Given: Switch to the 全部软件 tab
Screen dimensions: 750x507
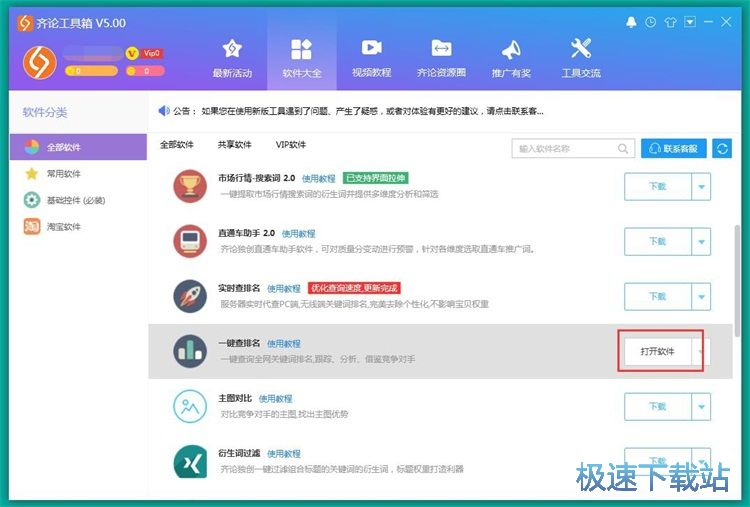Looking at the screenshot, I should pyautogui.click(x=176, y=144).
